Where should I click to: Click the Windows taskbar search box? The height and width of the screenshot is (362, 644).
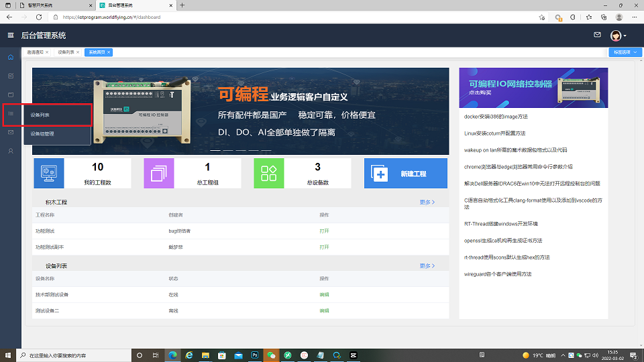[74, 355]
